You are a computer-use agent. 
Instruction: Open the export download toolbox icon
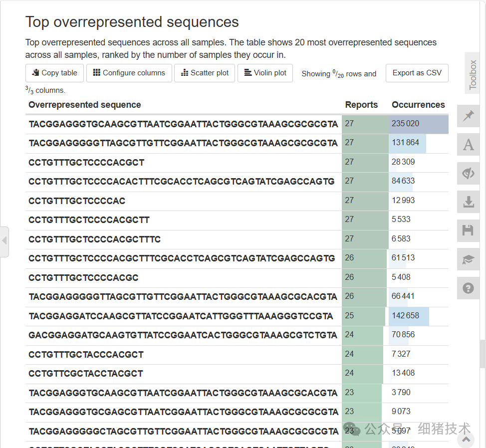coord(468,202)
